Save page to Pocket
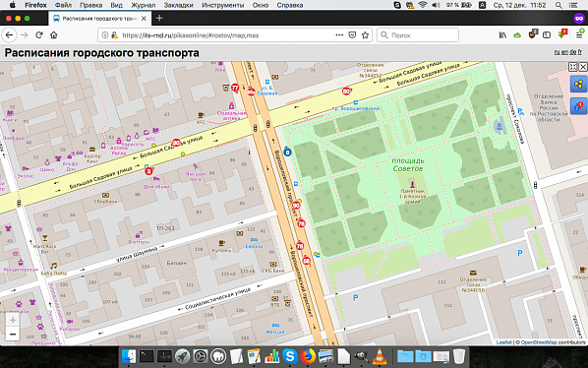This screenshot has height=368, width=588. tap(352, 34)
